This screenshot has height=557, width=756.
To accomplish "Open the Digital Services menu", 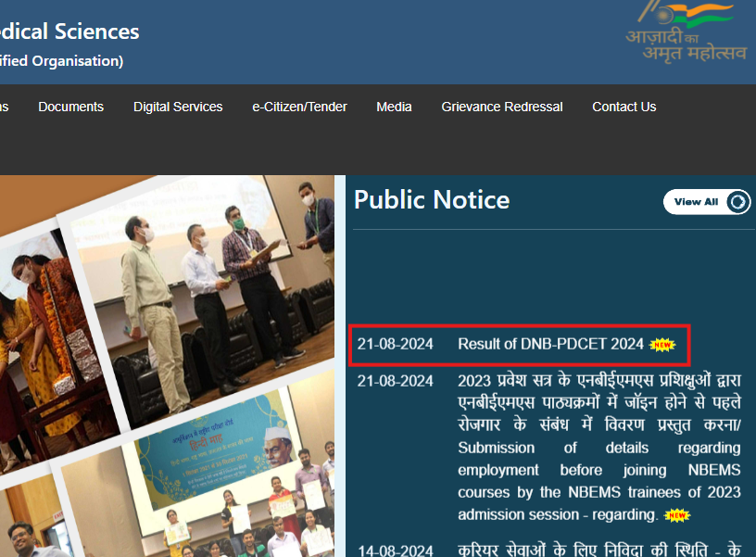I will click(x=178, y=107).
